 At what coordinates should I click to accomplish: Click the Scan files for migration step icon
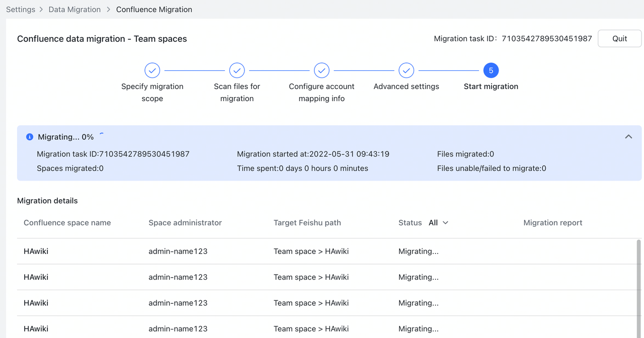(237, 70)
